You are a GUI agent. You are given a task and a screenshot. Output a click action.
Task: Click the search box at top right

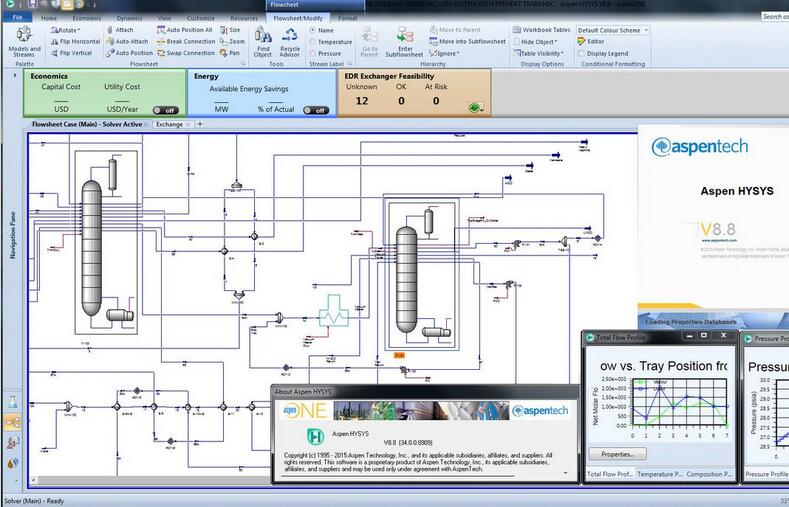[775, 17]
